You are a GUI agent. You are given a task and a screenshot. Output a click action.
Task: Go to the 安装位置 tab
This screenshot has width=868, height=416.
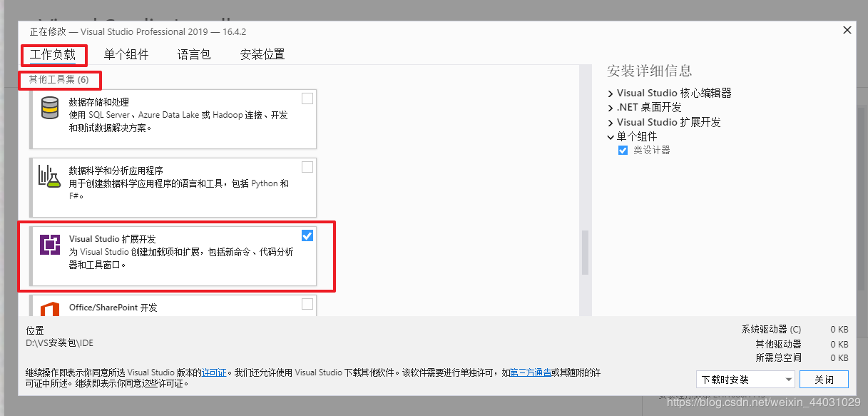point(262,54)
